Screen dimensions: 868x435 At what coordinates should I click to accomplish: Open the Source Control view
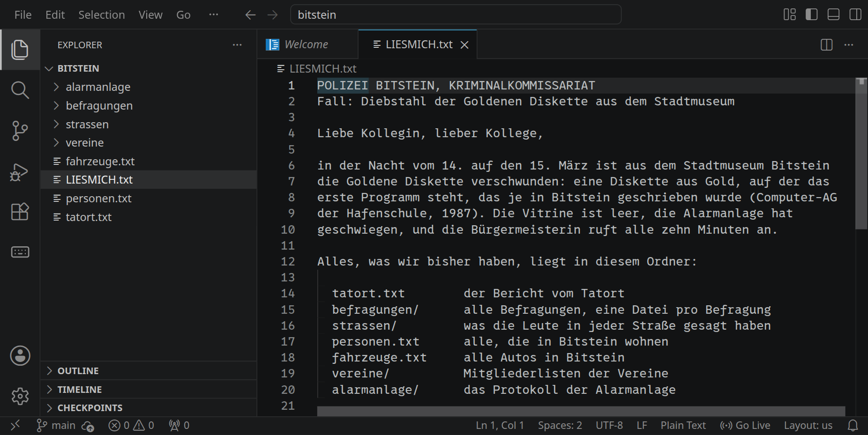tap(20, 131)
